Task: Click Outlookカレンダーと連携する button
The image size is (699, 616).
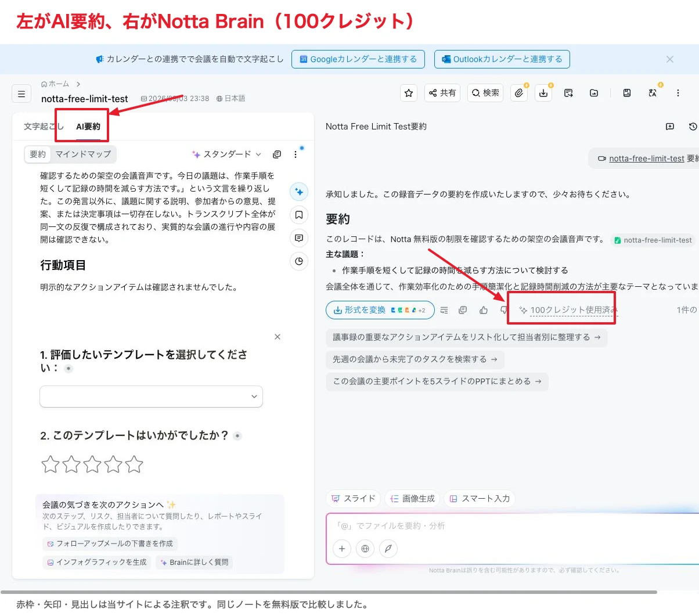Action: click(x=502, y=59)
